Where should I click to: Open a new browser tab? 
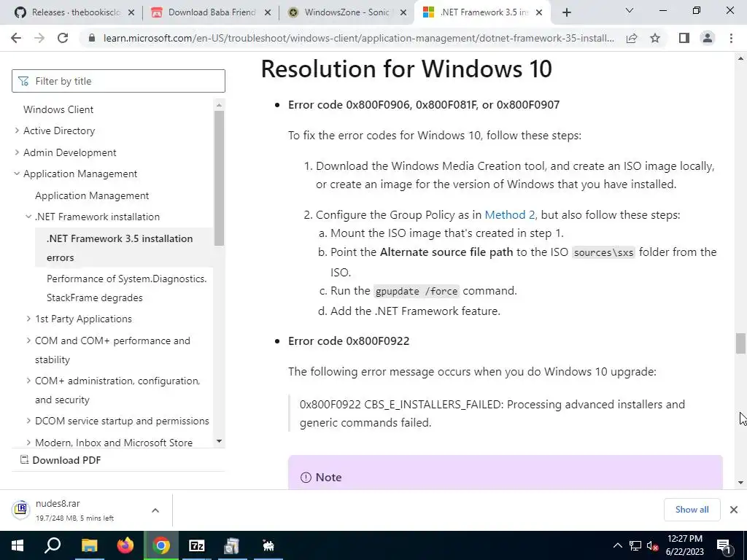point(566,12)
